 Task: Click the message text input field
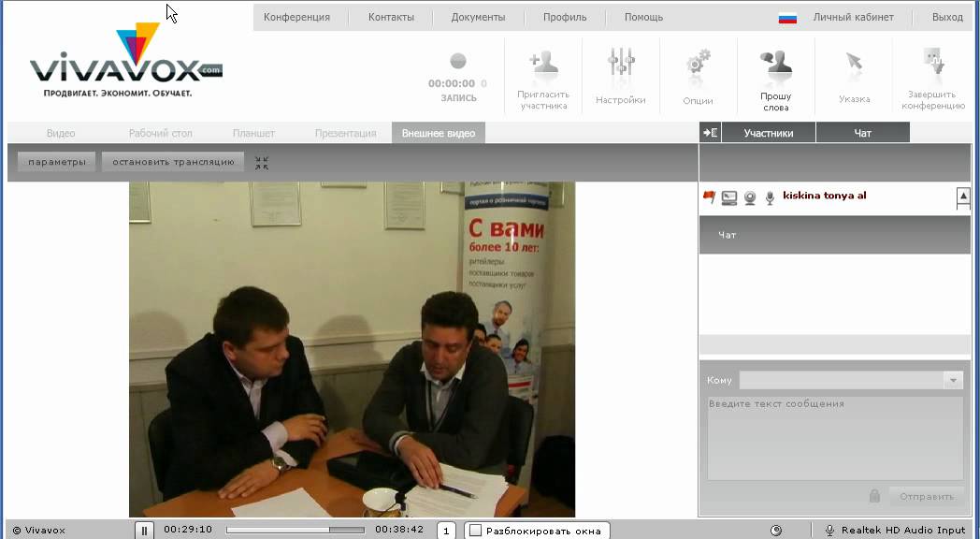(x=835, y=438)
